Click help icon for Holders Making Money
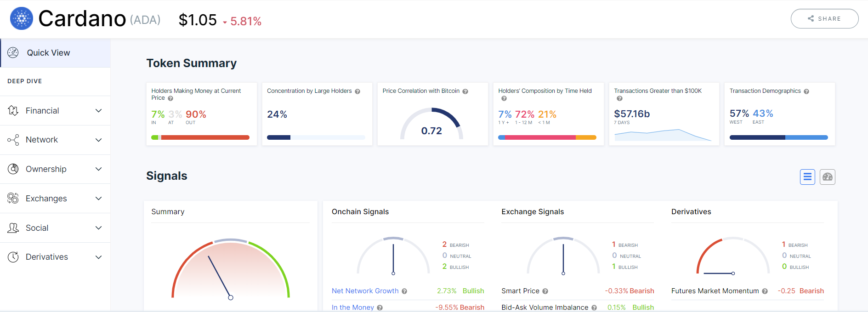The height and width of the screenshot is (319, 868). coord(170,98)
